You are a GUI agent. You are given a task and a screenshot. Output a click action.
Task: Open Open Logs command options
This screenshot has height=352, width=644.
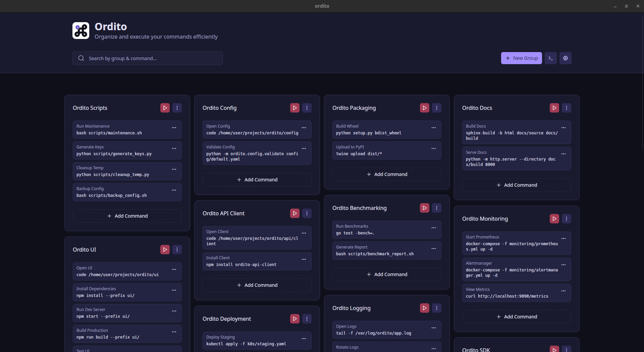pos(434,328)
